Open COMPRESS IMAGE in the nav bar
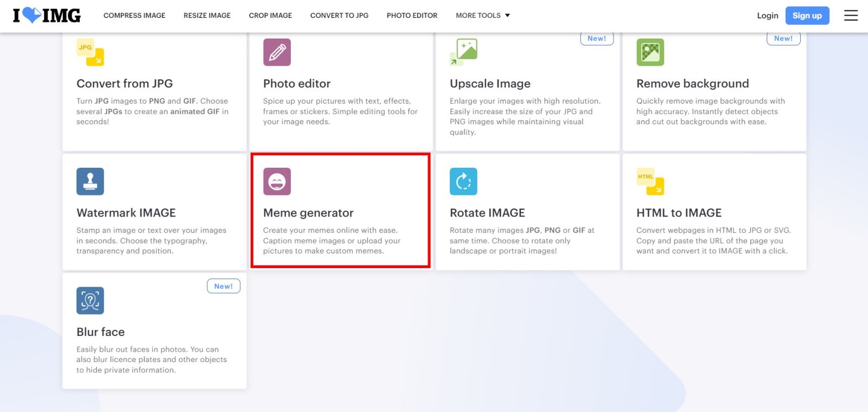Screen dimensions: 868x412 pyautogui.click(x=135, y=15)
